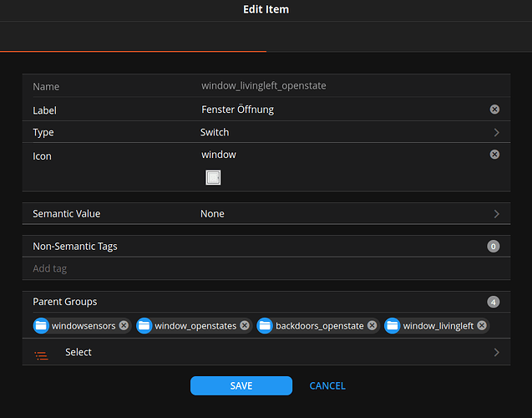Click the window_livingleft folder icon
The image size is (532, 418).
393,325
